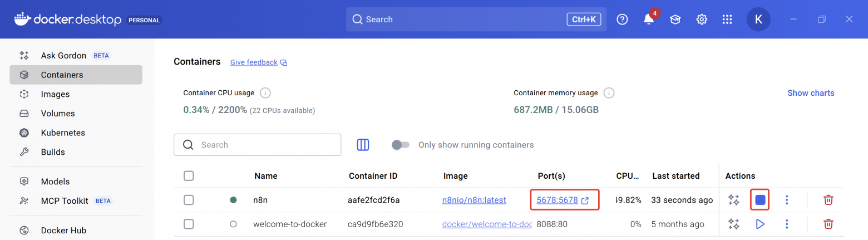Sort by Last started column header

pos(676,176)
